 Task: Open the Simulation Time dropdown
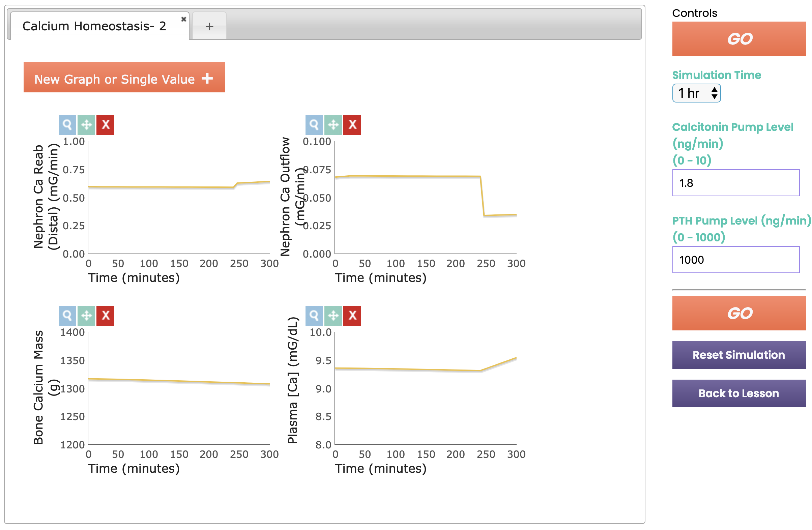click(696, 93)
